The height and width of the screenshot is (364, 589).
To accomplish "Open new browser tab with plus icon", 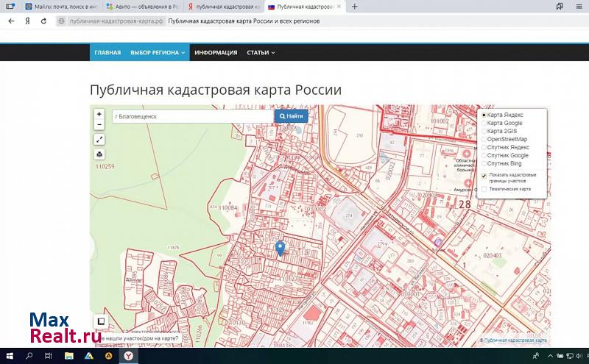I will 355,7.
